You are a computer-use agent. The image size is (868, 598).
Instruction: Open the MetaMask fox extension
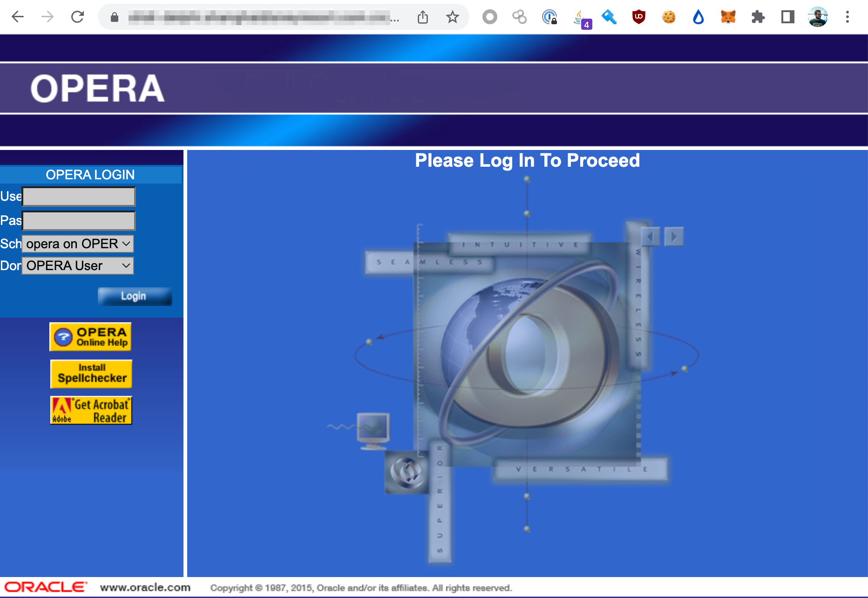click(x=728, y=17)
